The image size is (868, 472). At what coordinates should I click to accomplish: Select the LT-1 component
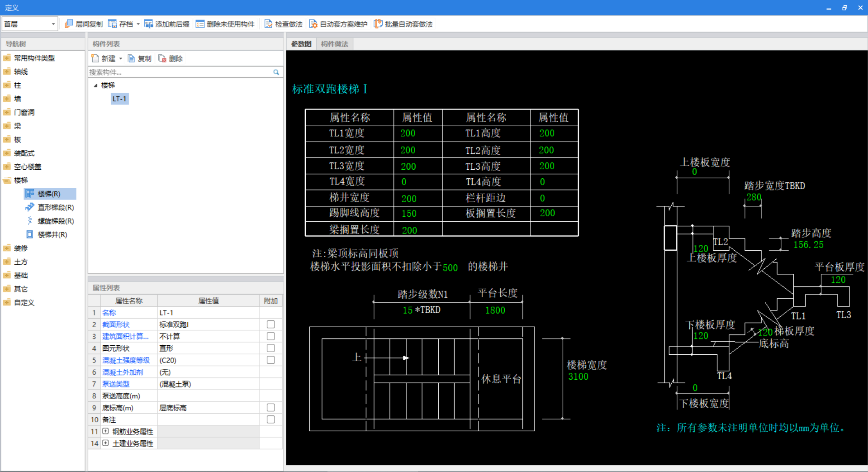[119, 99]
